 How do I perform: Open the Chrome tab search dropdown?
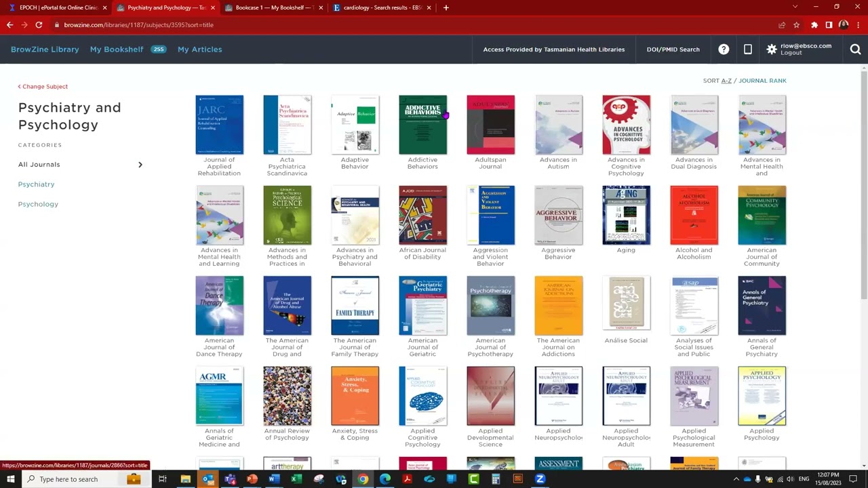pos(795,7)
